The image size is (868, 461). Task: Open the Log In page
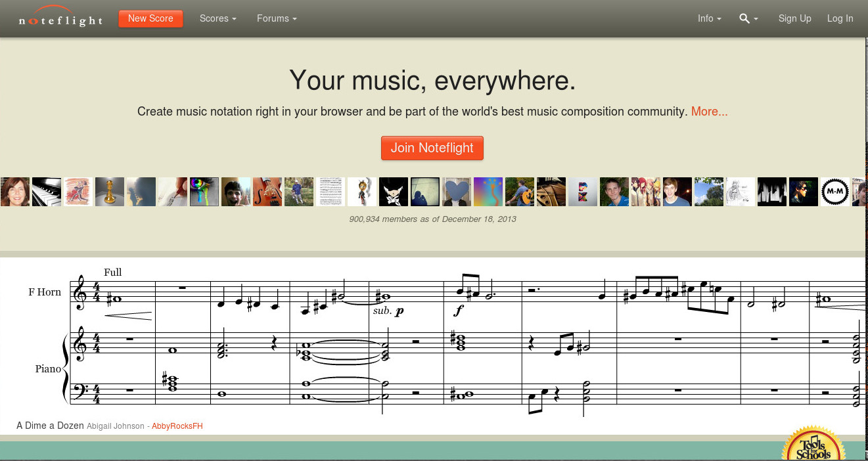pyautogui.click(x=840, y=18)
